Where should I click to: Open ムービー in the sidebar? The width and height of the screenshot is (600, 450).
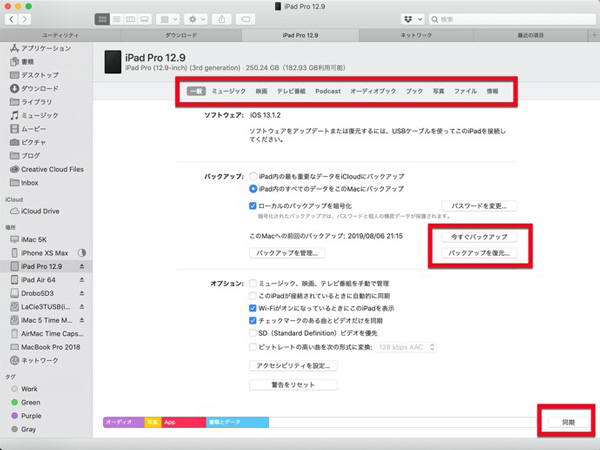[x=28, y=129]
